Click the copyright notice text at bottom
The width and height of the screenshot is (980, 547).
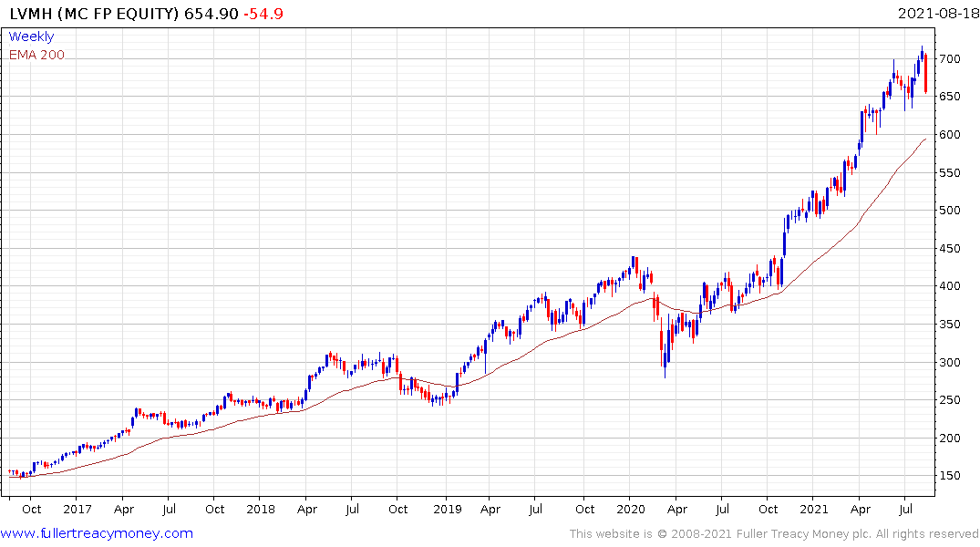[774, 534]
